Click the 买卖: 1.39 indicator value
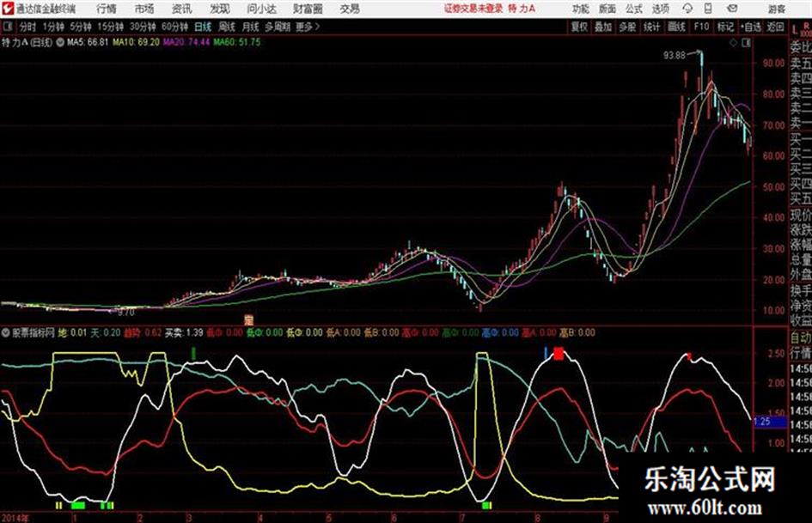812x523 pixels. 184,333
